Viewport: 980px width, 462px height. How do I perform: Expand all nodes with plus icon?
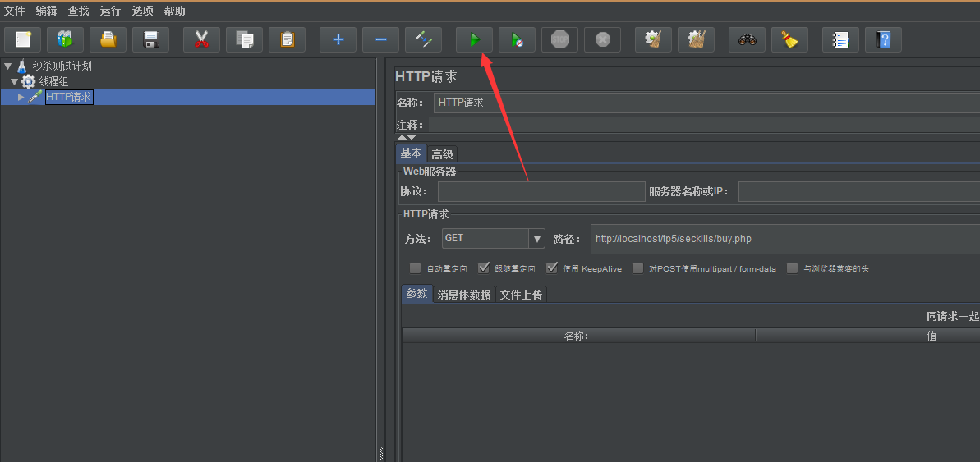[x=338, y=40]
